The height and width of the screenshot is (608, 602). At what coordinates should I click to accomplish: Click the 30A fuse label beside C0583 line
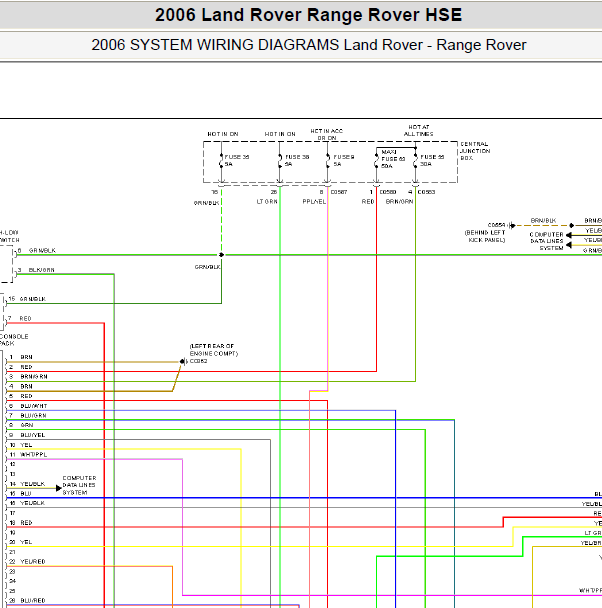[432, 161]
